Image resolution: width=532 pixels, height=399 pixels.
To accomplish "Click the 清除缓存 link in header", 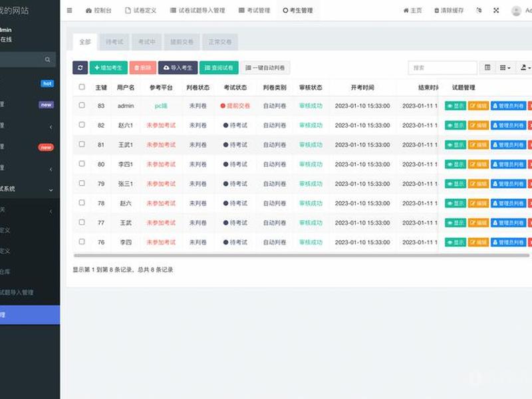I will (x=449, y=11).
